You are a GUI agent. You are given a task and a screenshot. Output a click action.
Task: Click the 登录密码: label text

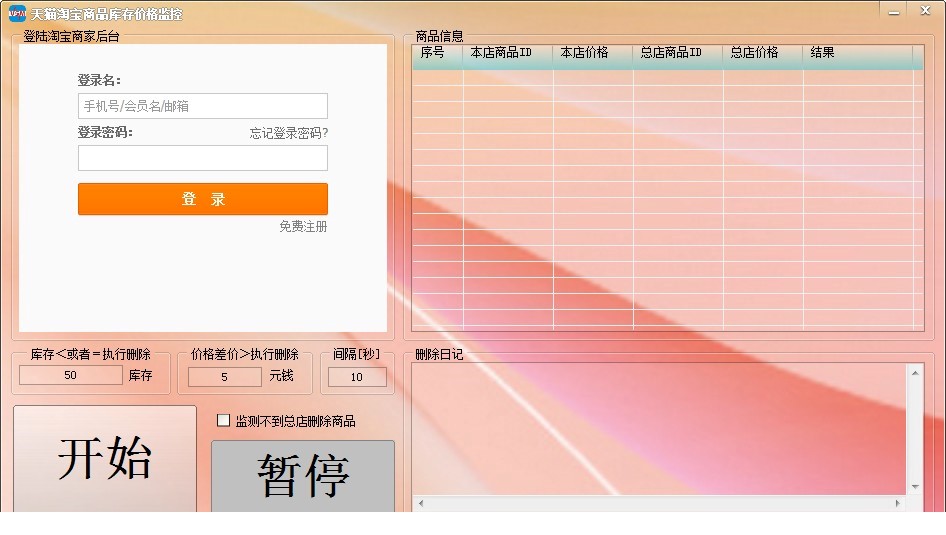coord(105,133)
